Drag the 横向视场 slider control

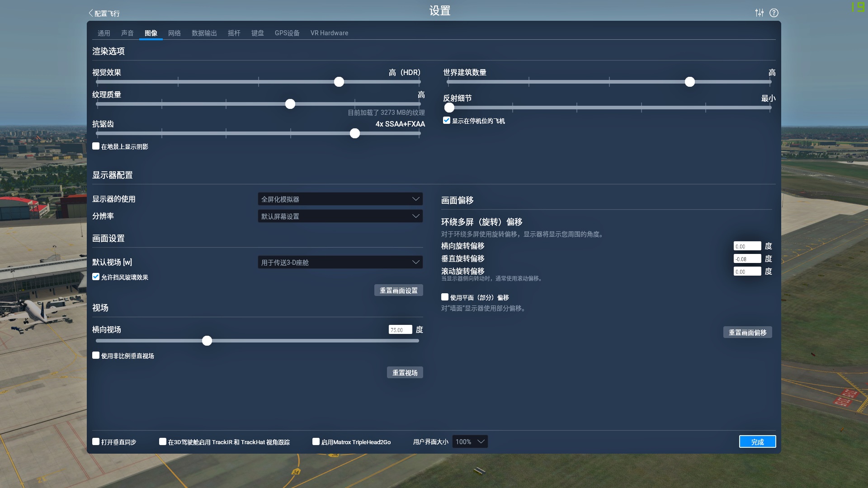[207, 340]
